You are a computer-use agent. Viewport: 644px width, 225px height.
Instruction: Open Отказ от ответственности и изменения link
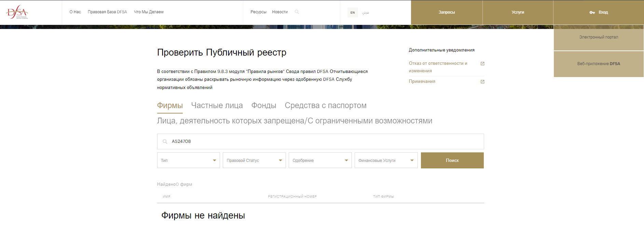point(438,67)
